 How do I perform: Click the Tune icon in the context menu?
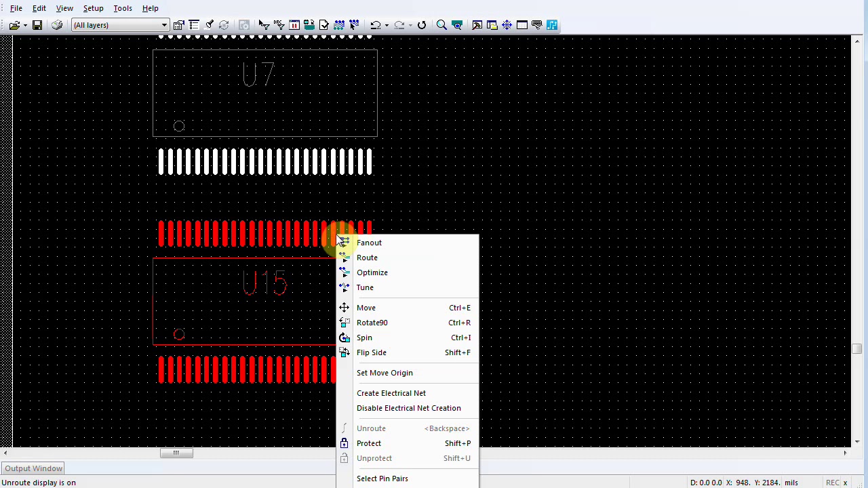click(344, 287)
